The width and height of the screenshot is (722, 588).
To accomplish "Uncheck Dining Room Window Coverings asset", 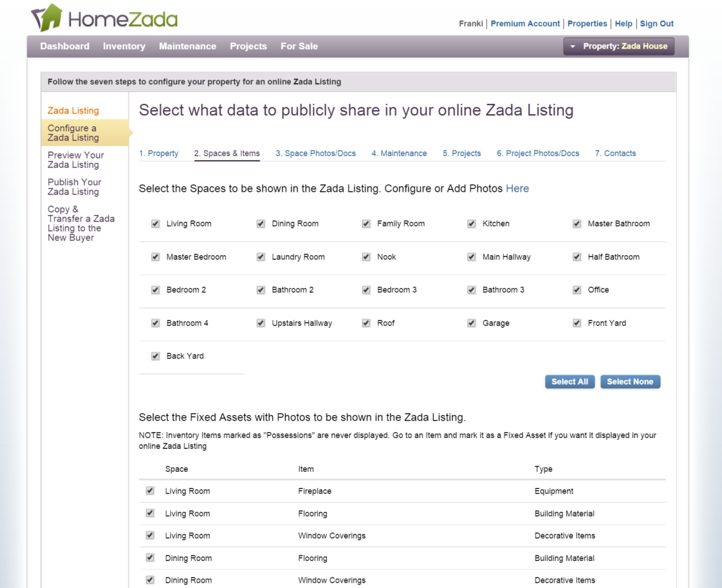I will [150, 580].
